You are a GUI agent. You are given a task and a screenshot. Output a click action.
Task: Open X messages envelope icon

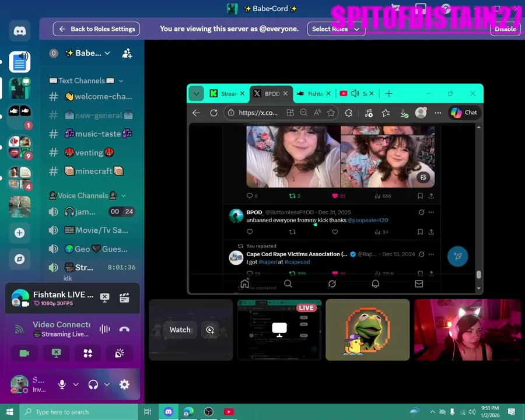[419, 284]
